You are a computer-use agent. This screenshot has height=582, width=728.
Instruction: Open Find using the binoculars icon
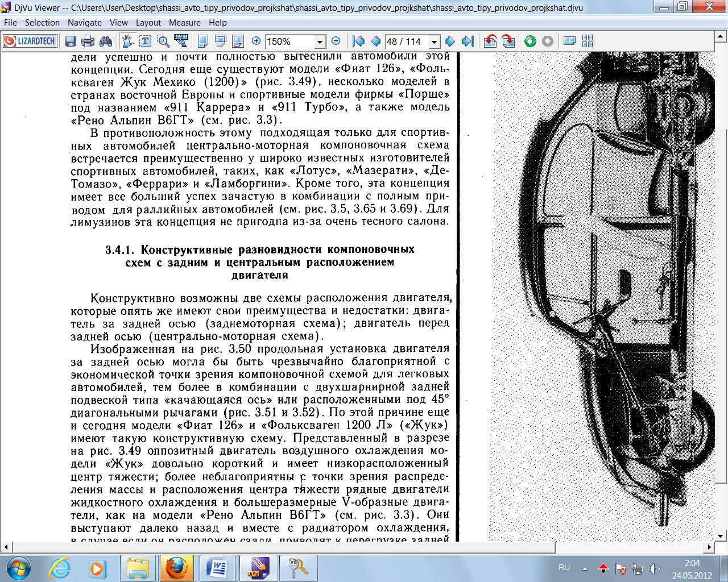106,41
